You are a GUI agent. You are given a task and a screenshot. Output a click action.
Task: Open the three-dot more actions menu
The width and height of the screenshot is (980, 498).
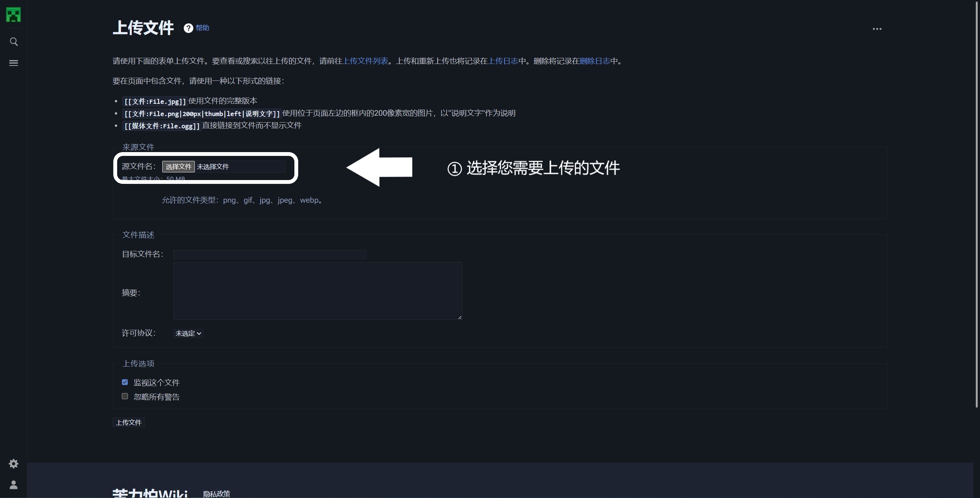877,29
